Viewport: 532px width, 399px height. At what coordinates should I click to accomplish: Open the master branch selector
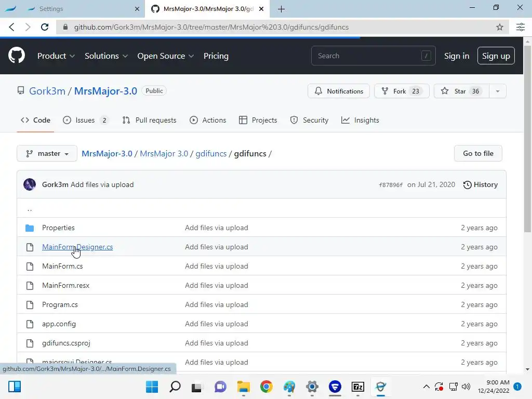coord(47,153)
